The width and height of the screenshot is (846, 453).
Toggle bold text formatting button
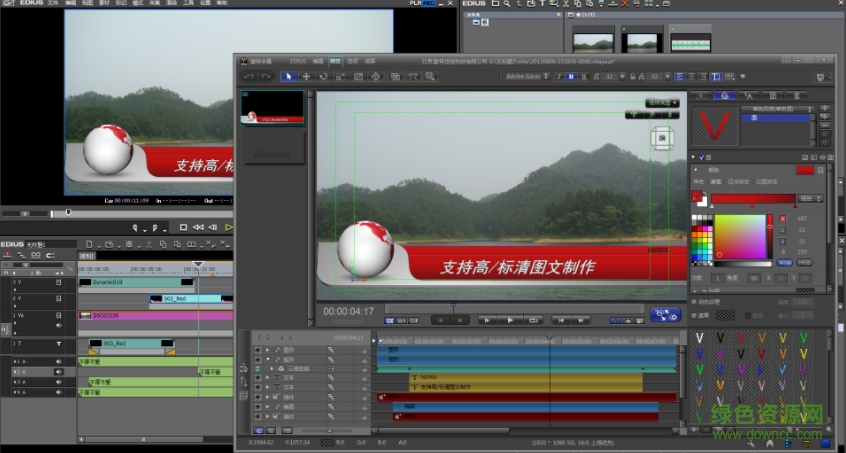tap(571, 76)
